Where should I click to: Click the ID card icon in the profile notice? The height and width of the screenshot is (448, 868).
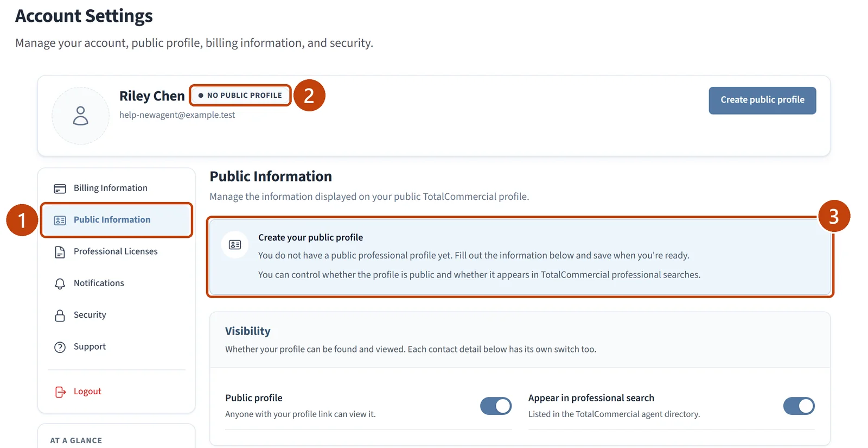click(235, 245)
